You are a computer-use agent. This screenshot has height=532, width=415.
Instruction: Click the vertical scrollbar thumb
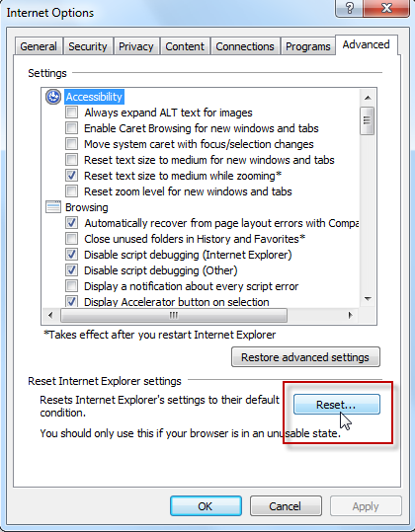coord(368,120)
